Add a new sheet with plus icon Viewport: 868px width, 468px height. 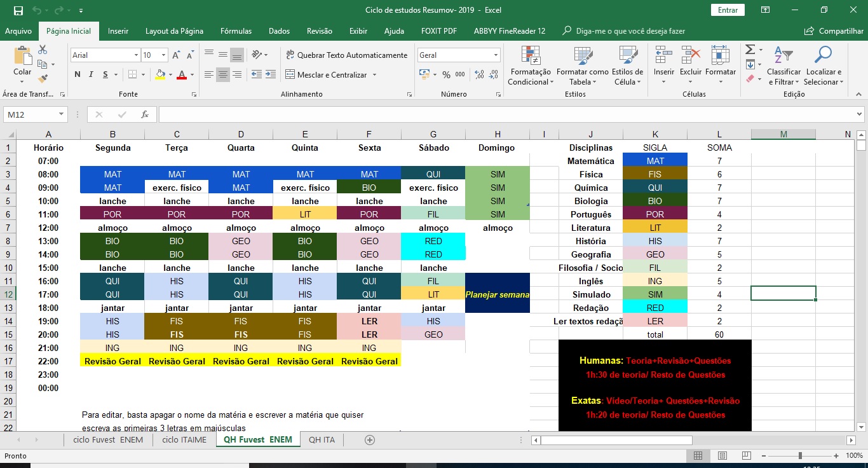click(x=370, y=440)
